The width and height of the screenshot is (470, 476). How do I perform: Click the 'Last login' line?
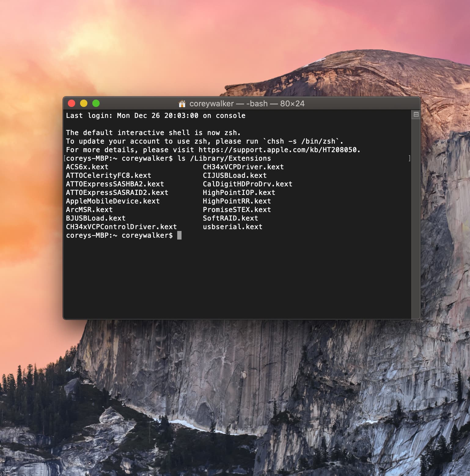pos(156,116)
